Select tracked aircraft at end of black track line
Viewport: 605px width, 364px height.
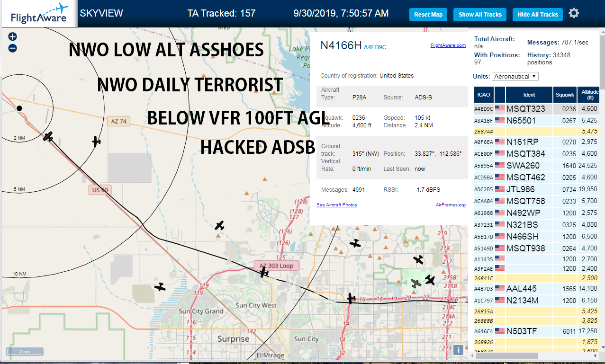[x=48, y=137]
